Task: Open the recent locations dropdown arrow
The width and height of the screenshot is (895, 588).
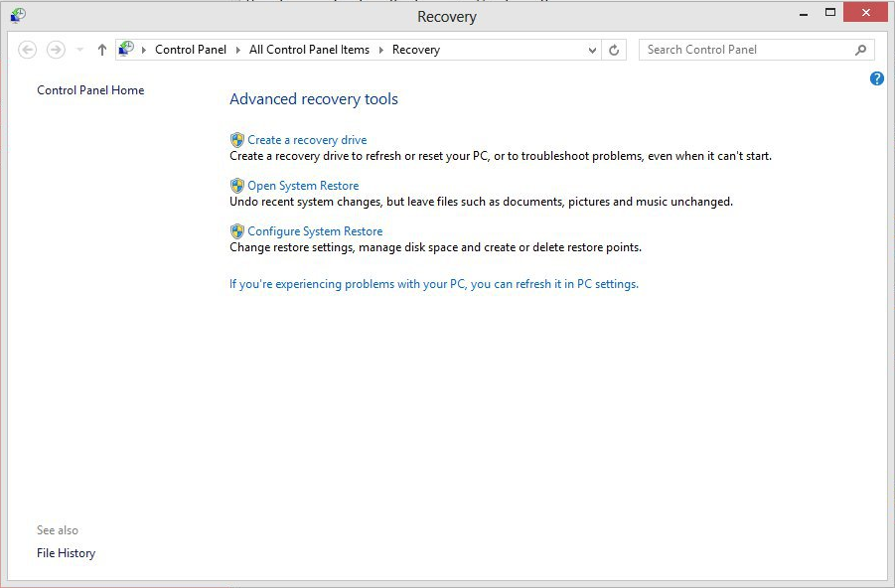Action: point(79,50)
